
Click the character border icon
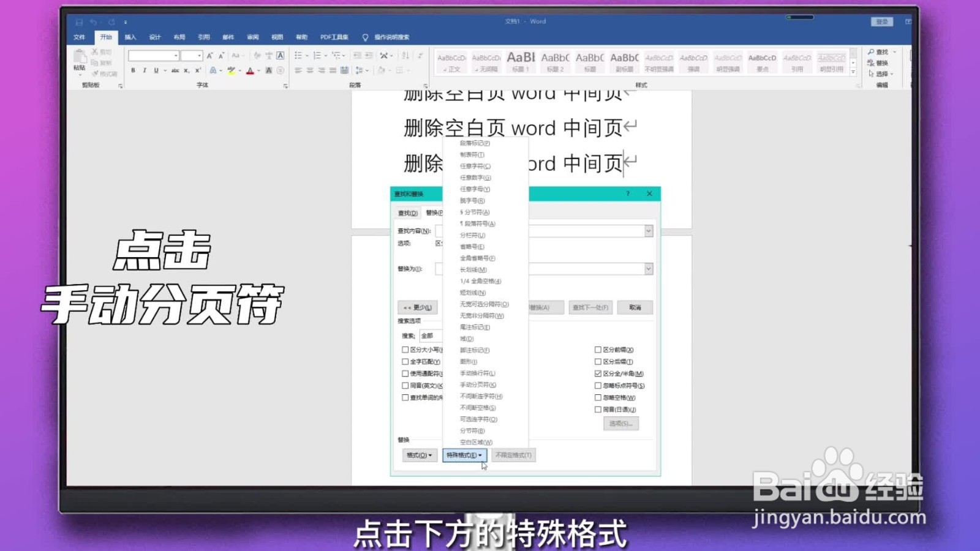click(281, 56)
